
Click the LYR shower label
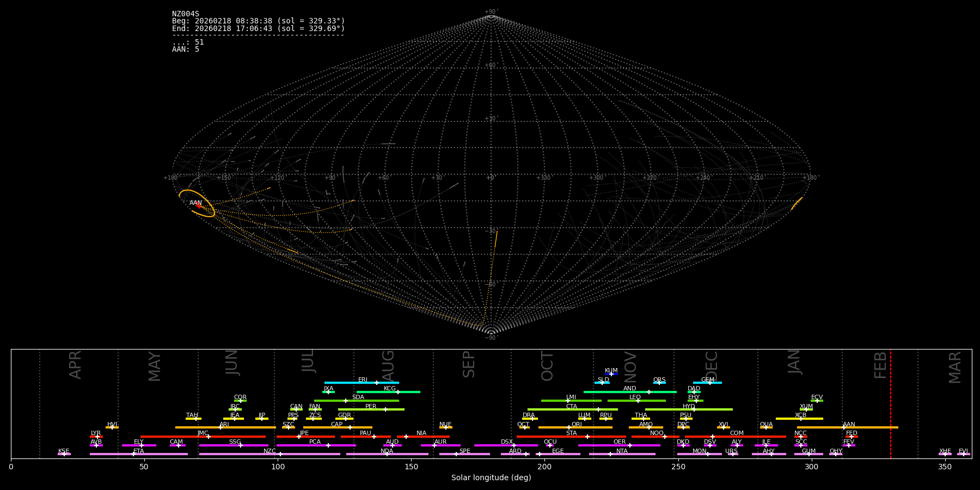96,433
